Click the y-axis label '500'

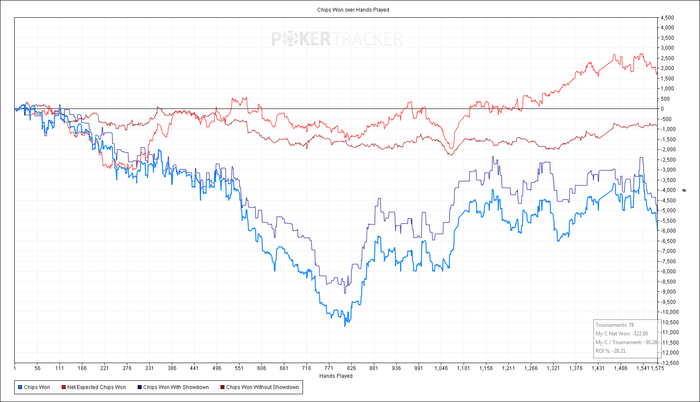click(665, 99)
